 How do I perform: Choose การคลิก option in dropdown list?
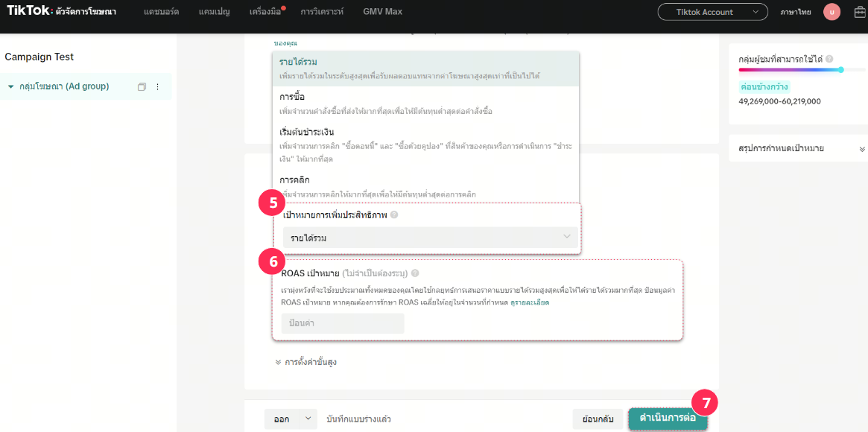[x=425, y=187]
